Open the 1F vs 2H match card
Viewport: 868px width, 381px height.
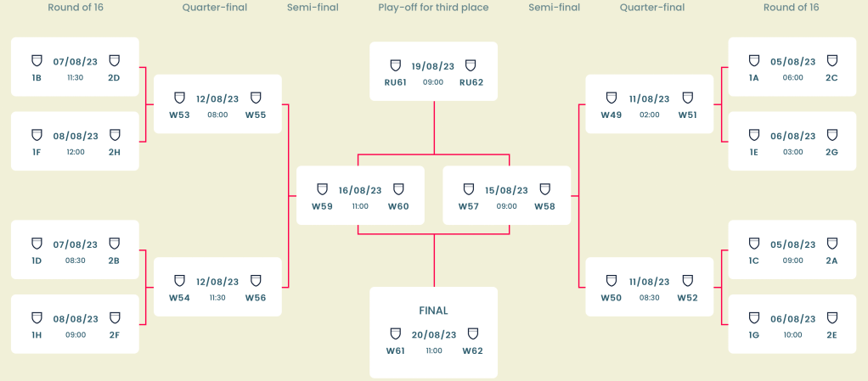tap(75, 141)
